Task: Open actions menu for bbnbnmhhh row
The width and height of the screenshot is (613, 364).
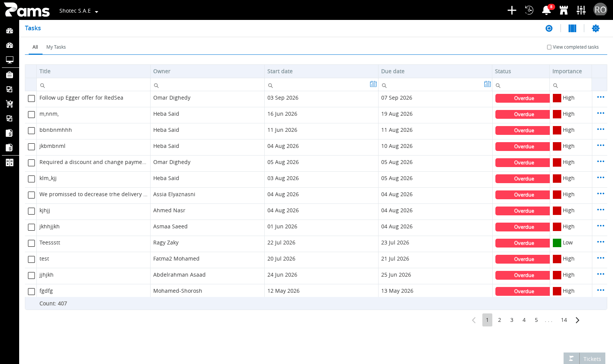Action: 600,130
